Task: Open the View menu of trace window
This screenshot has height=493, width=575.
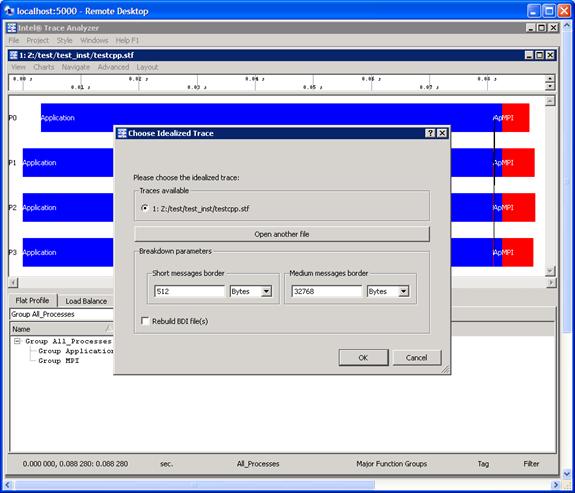Action: coord(18,67)
